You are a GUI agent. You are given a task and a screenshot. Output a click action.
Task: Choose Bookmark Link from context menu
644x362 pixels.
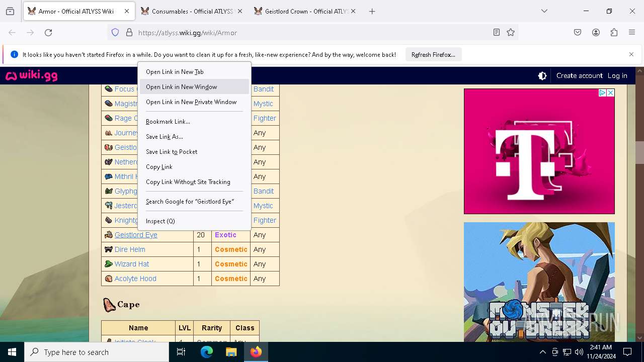tap(194, 122)
